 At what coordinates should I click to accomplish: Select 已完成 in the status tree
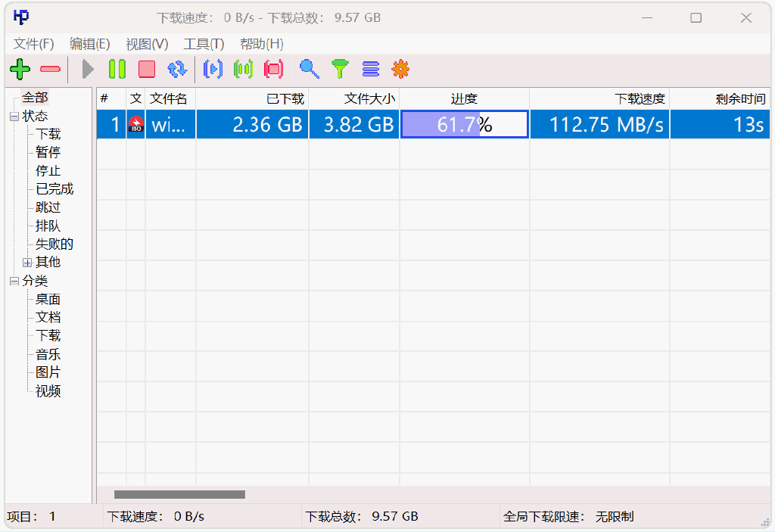[x=54, y=189]
